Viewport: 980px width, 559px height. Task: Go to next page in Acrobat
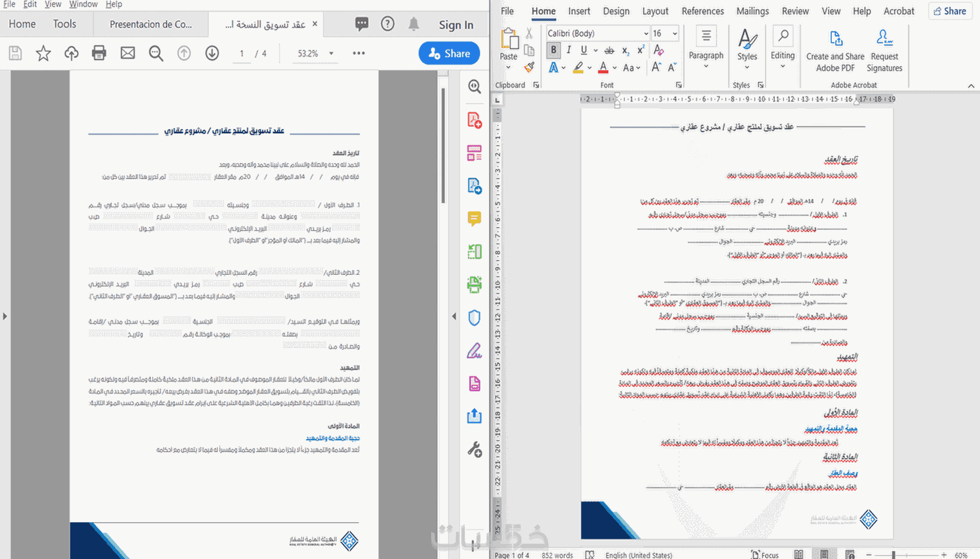[x=212, y=54]
